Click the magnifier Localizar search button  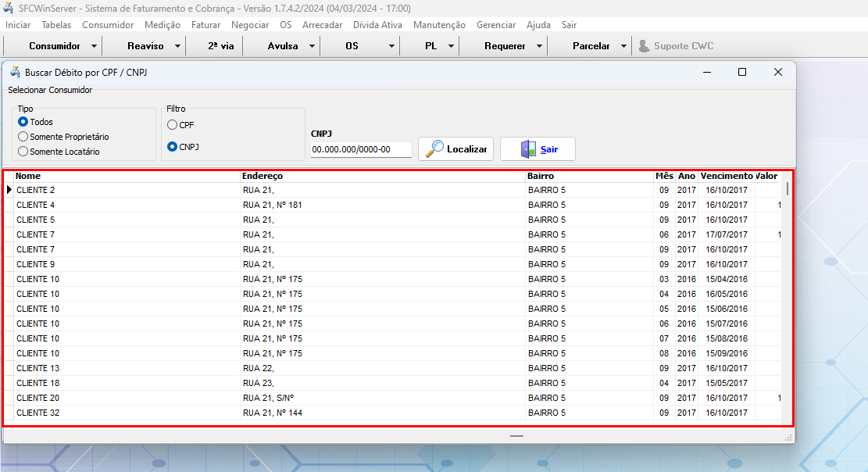click(x=455, y=149)
